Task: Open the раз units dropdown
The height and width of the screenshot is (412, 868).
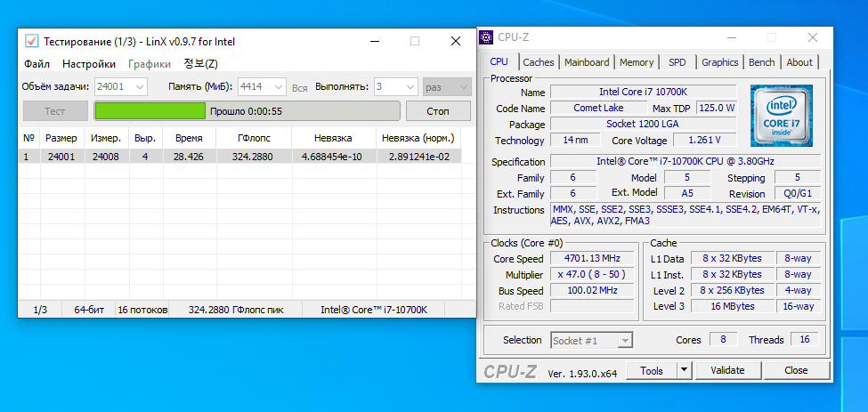Action: tap(447, 87)
